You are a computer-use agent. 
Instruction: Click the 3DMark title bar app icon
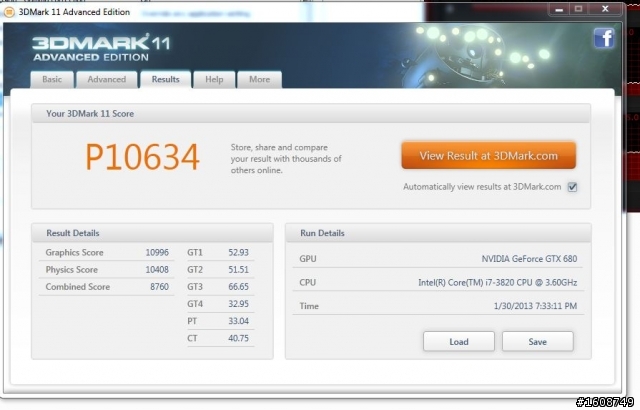click(x=9, y=12)
